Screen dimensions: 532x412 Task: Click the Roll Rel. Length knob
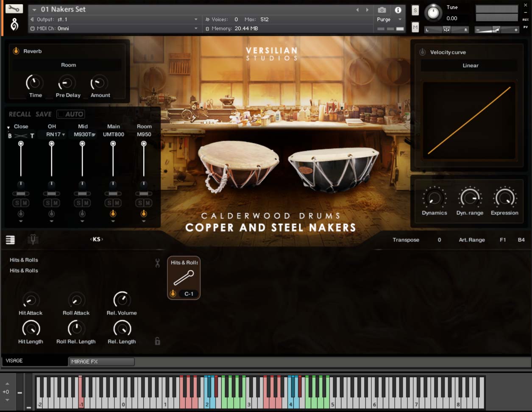point(76,328)
